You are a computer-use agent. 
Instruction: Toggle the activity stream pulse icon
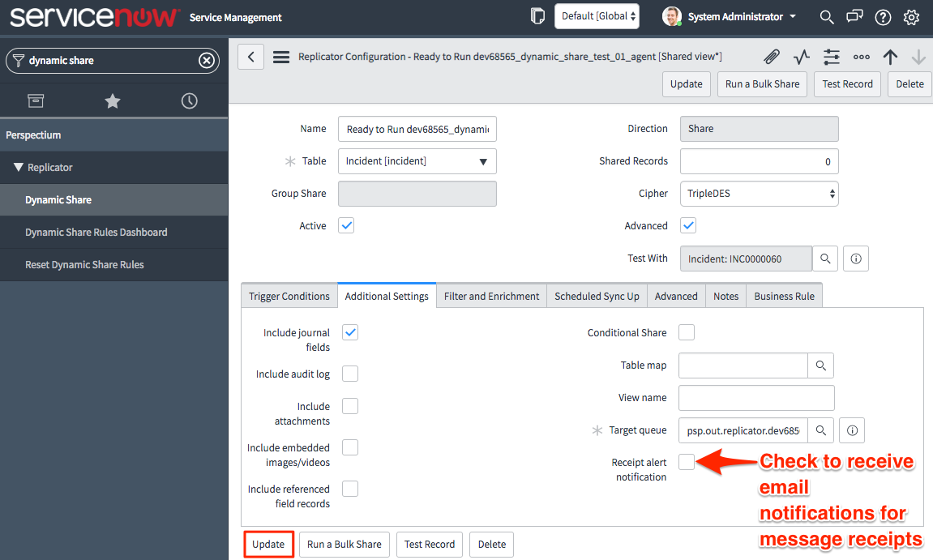[x=802, y=57]
